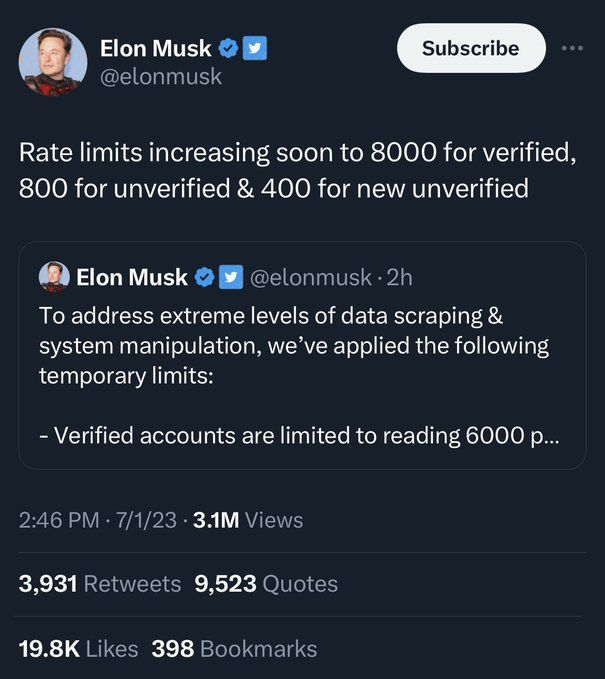This screenshot has height=679, width=605.
Task: Click the profile avatar at the top
Action: click(x=52, y=62)
